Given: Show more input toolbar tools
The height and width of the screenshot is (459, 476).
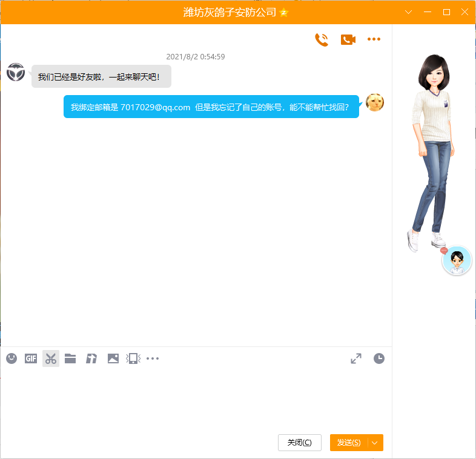Looking at the screenshot, I should click(x=153, y=358).
